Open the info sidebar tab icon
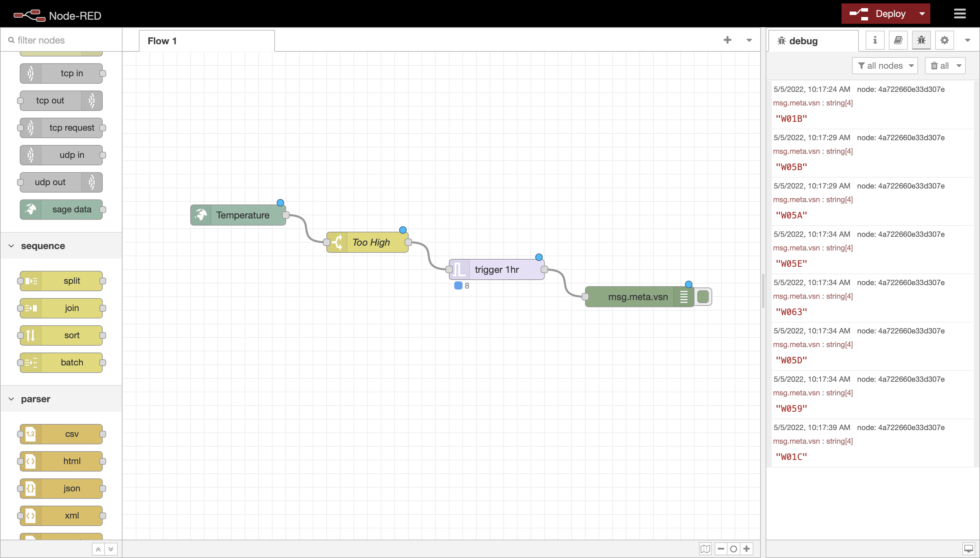This screenshot has width=980, height=558. click(x=875, y=40)
